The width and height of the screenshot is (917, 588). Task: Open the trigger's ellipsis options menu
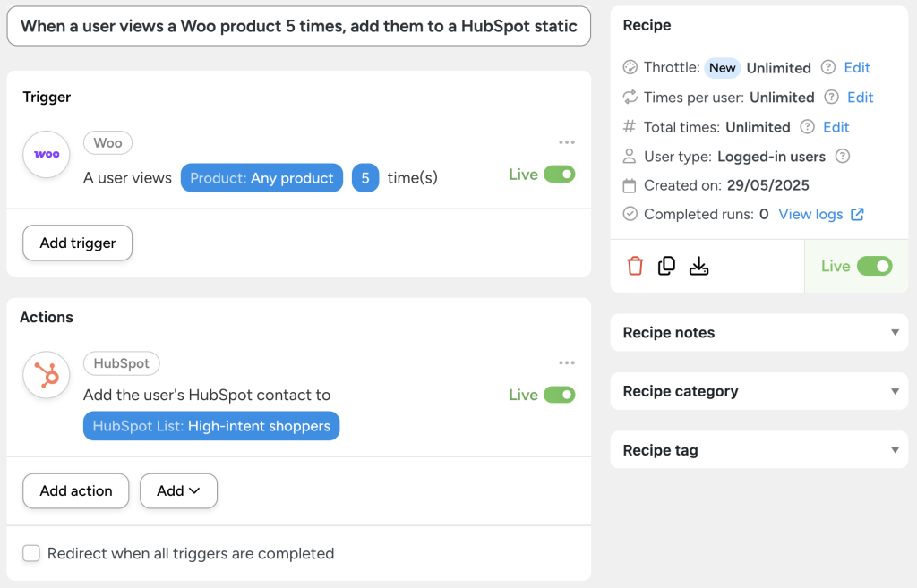click(x=567, y=141)
